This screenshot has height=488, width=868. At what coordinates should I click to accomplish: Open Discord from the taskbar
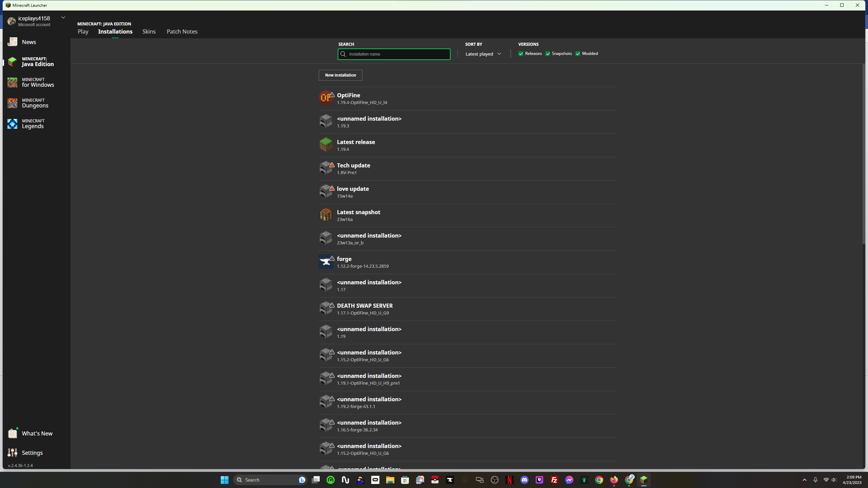pyautogui.click(x=525, y=480)
